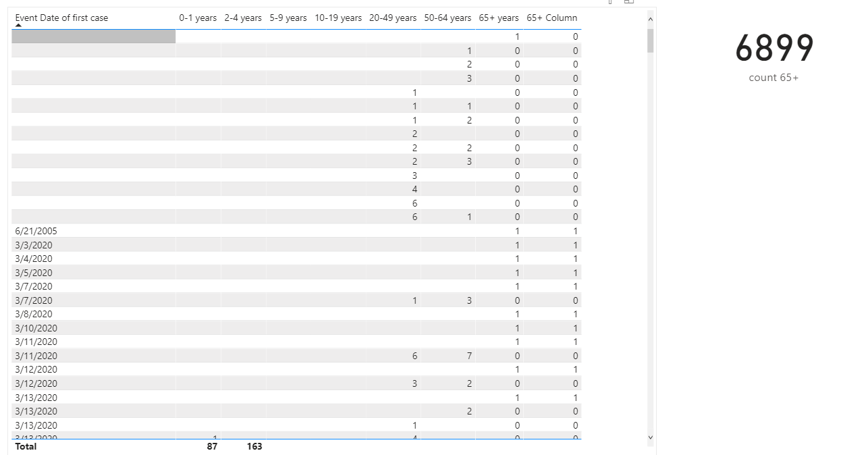
Task: Click the 65+ years value in 3/3/2020 row
Action: click(x=517, y=245)
